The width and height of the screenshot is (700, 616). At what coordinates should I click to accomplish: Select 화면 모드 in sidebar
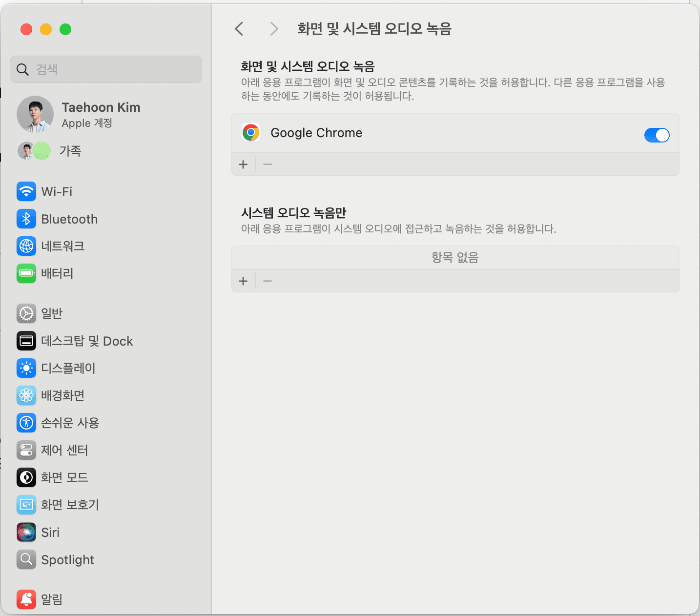(x=64, y=477)
